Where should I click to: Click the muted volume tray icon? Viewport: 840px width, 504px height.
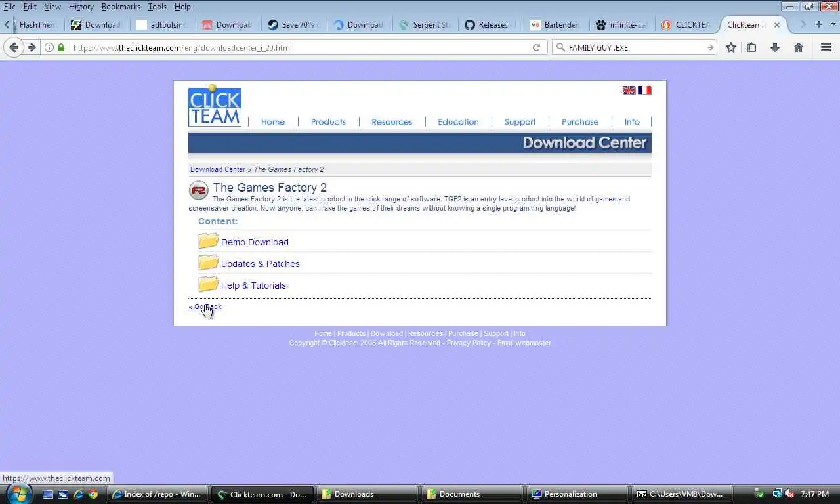pyautogui.click(x=789, y=493)
